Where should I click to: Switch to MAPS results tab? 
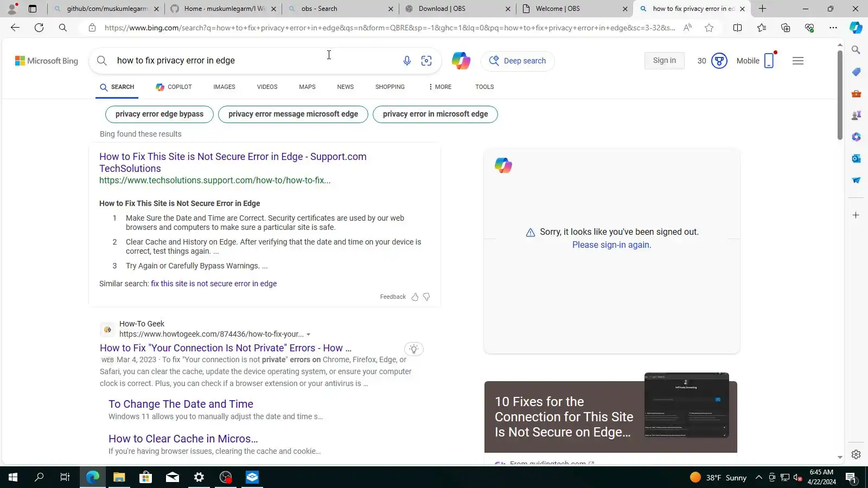point(307,87)
